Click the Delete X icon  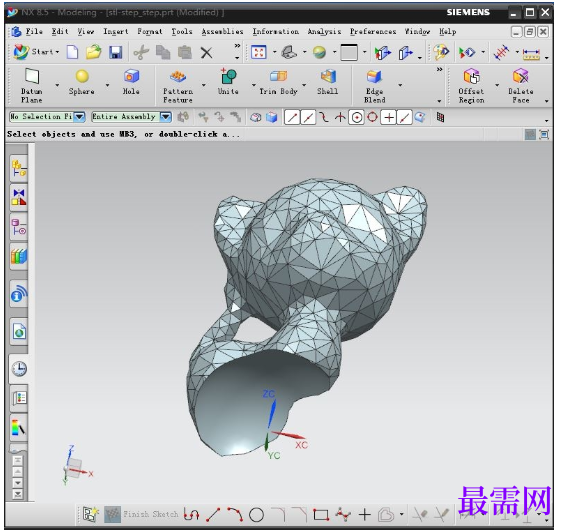point(206,53)
